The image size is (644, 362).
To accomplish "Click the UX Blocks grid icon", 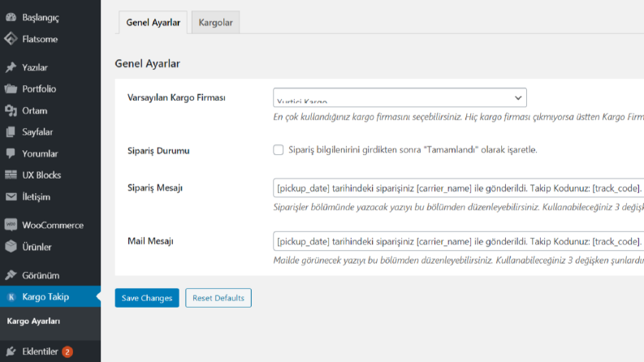I will [x=11, y=175].
